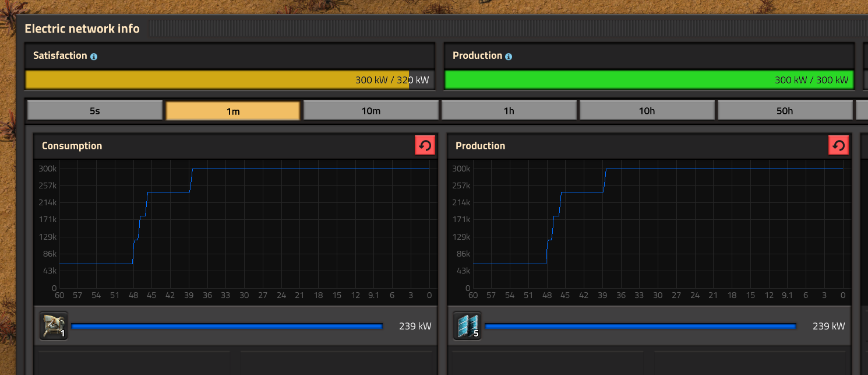
Task: Click the green Production progress bar
Action: 606,80
